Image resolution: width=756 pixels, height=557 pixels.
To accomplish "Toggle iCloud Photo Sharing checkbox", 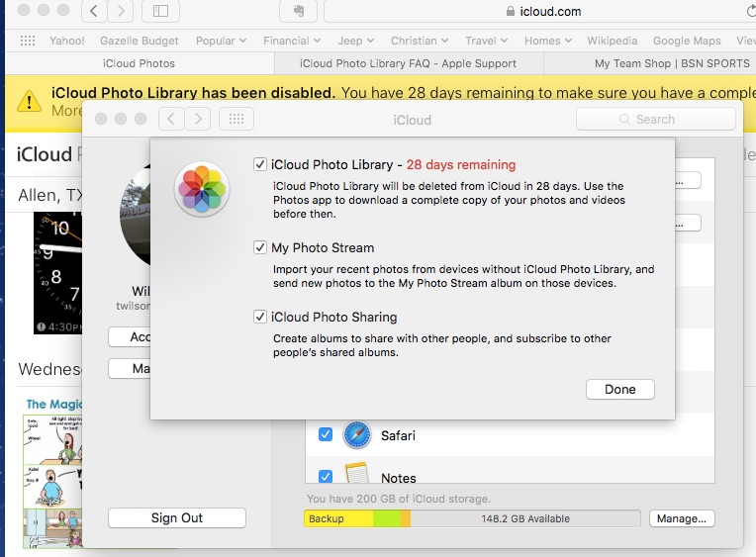I will [260, 317].
